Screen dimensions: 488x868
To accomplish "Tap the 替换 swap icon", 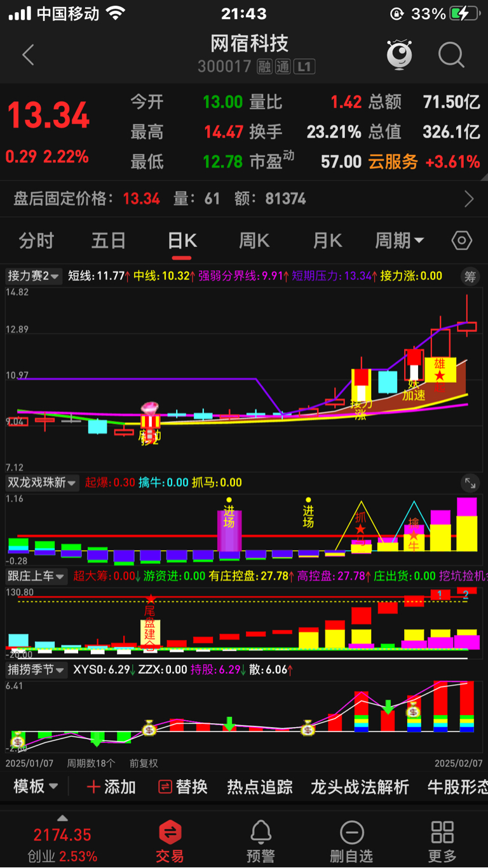I will [165, 787].
